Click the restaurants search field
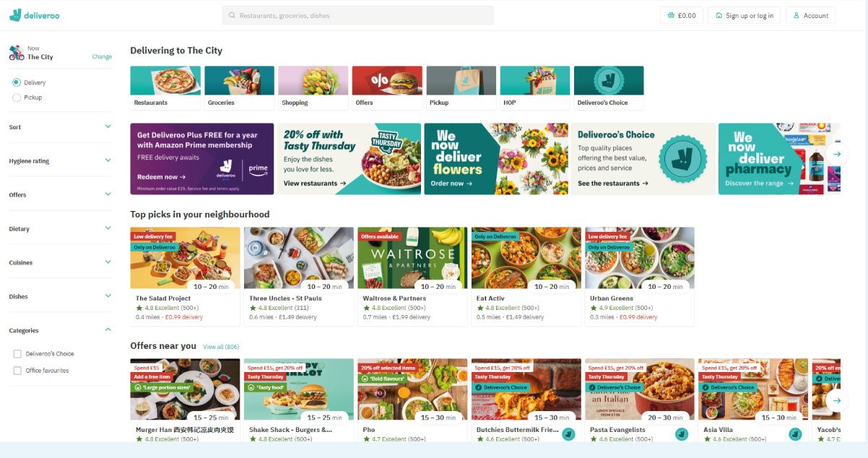This screenshot has height=458, width=868. [x=357, y=15]
